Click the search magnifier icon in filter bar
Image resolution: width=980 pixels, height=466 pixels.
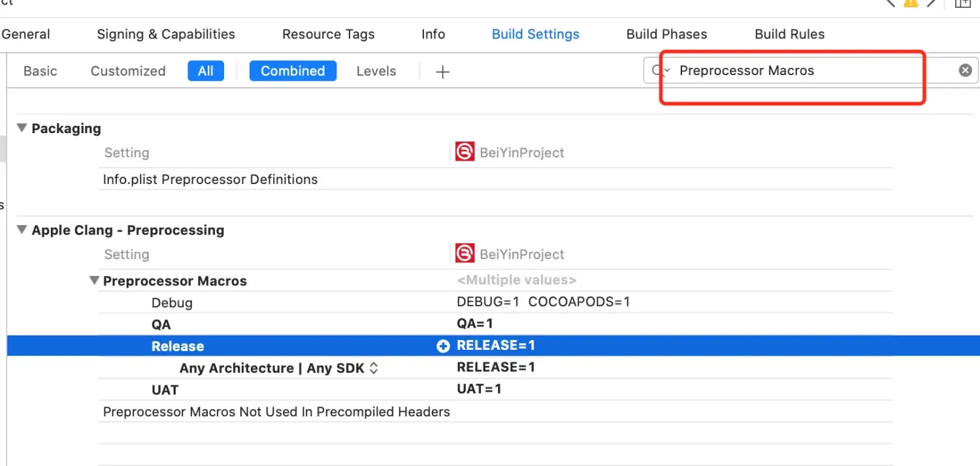pyautogui.click(x=657, y=70)
